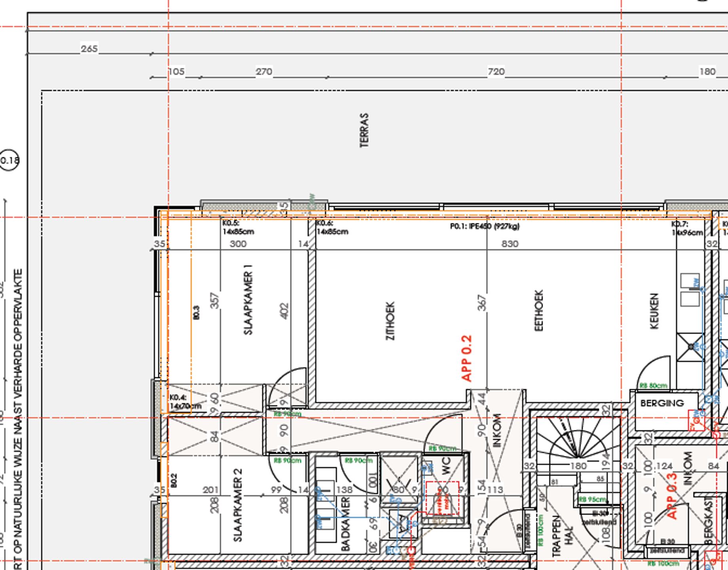Screen dimensions: 728x570
Task: Click the 300 dimension in Slaapkamer 1
Action: click(x=238, y=244)
